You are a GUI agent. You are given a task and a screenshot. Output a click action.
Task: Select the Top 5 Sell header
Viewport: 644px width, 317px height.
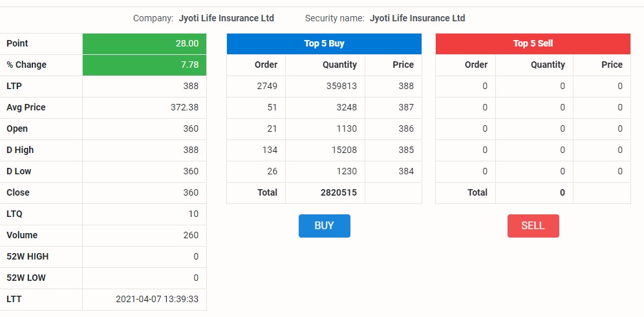coord(533,43)
